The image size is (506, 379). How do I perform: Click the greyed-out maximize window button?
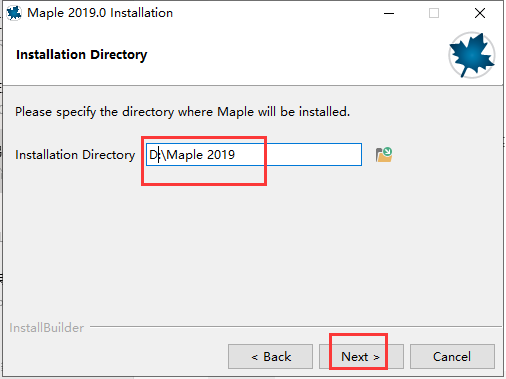click(x=434, y=13)
